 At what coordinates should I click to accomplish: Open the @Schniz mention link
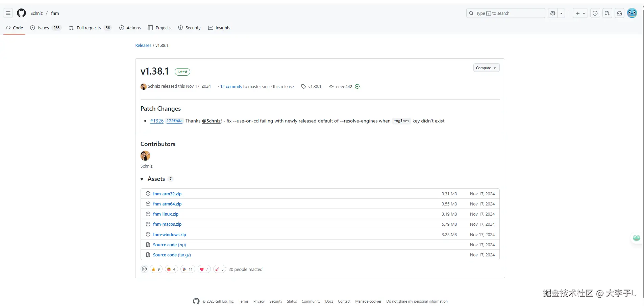click(211, 121)
